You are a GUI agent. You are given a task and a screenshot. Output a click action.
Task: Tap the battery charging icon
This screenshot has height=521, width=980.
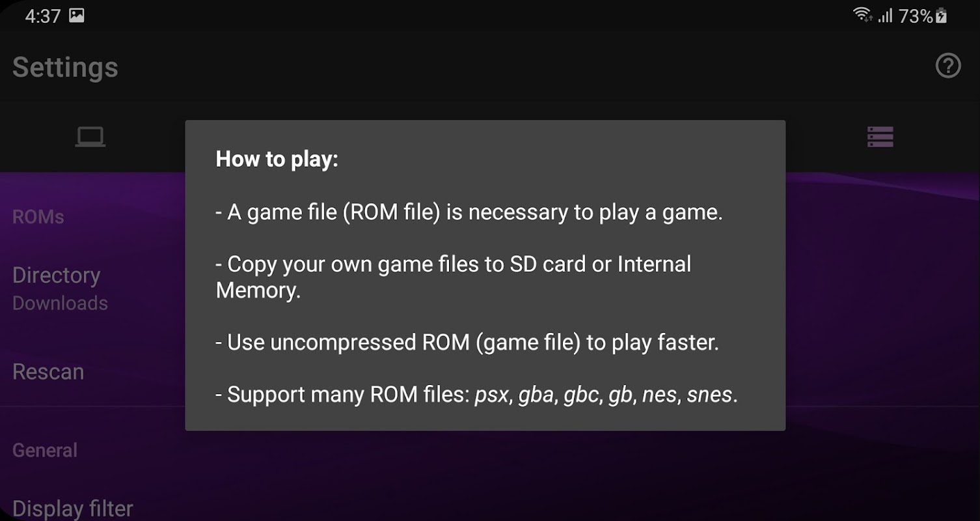tap(941, 16)
